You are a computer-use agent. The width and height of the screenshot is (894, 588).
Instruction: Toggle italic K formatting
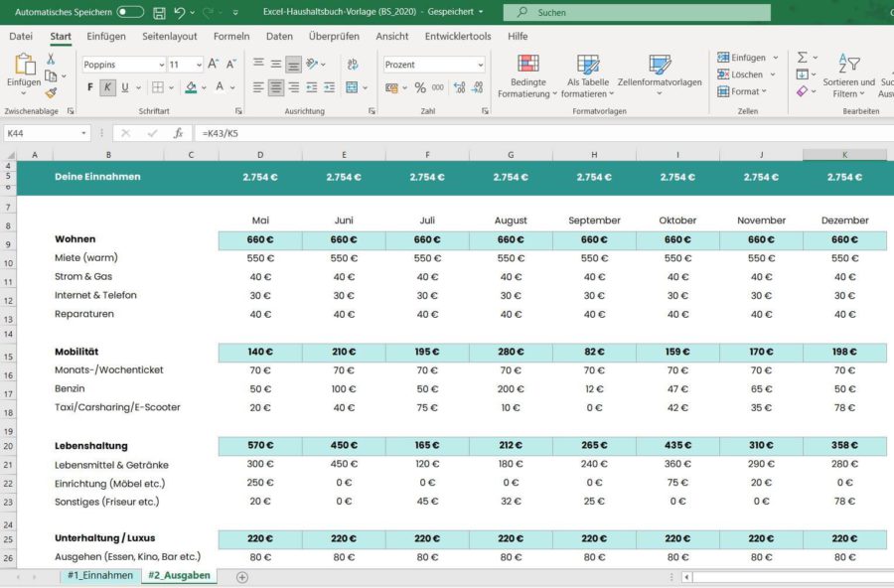coord(107,87)
